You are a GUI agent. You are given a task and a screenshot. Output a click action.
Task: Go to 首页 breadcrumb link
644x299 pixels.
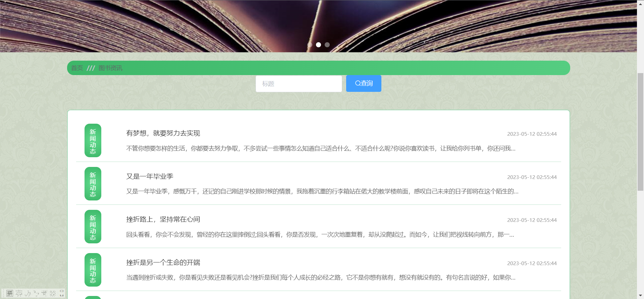tap(77, 68)
